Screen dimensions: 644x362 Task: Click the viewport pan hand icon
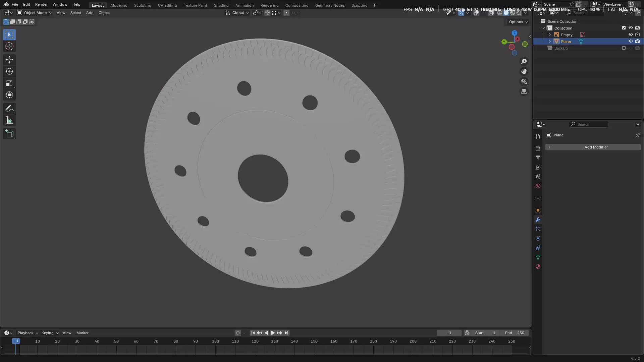[524, 71]
